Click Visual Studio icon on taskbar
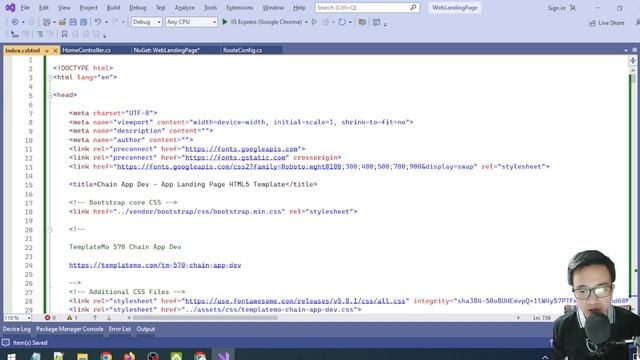This screenshot has width=640, height=360. tap(223, 356)
